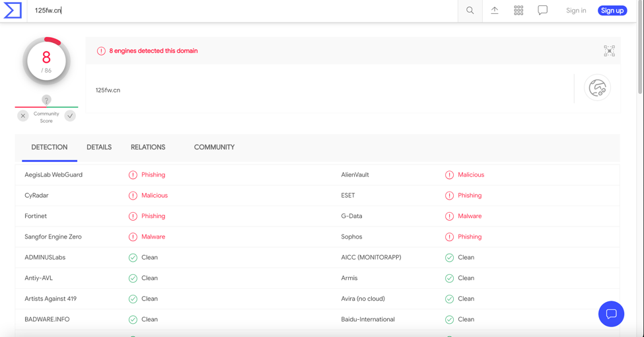Click Avira (no cloud) clean check icon
This screenshot has height=337, width=644.
click(x=449, y=299)
